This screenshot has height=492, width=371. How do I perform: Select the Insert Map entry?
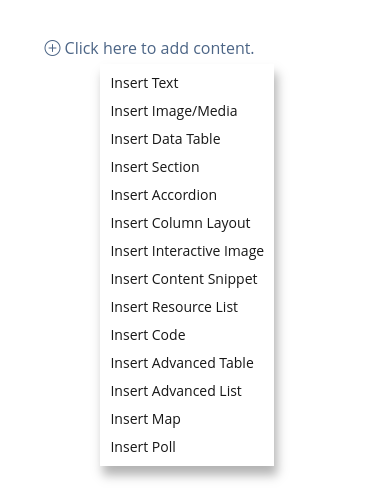coord(187,419)
